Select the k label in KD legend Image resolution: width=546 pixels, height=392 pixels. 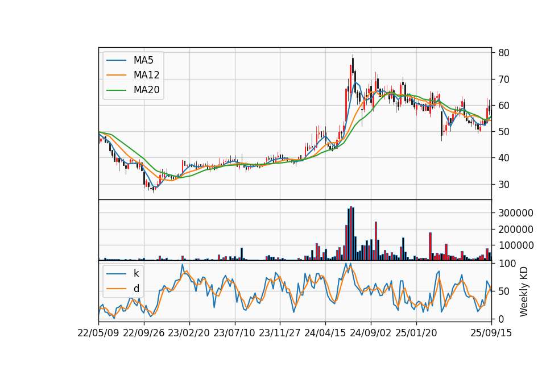[136, 273]
